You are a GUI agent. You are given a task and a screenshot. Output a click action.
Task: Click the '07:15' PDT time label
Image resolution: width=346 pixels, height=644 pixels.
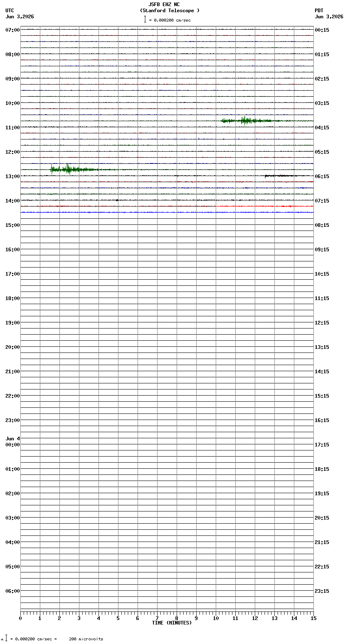[x=322, y=201]
